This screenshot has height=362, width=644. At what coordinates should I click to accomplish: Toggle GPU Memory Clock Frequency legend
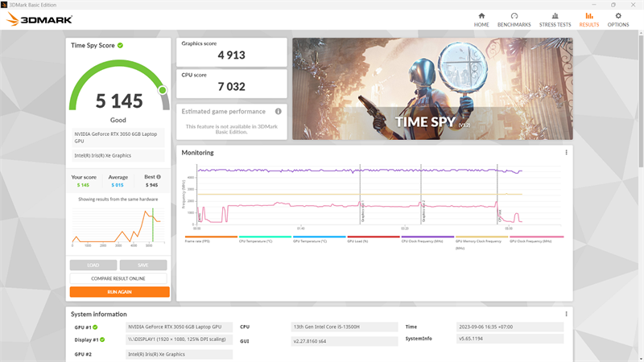coord(481,242)
